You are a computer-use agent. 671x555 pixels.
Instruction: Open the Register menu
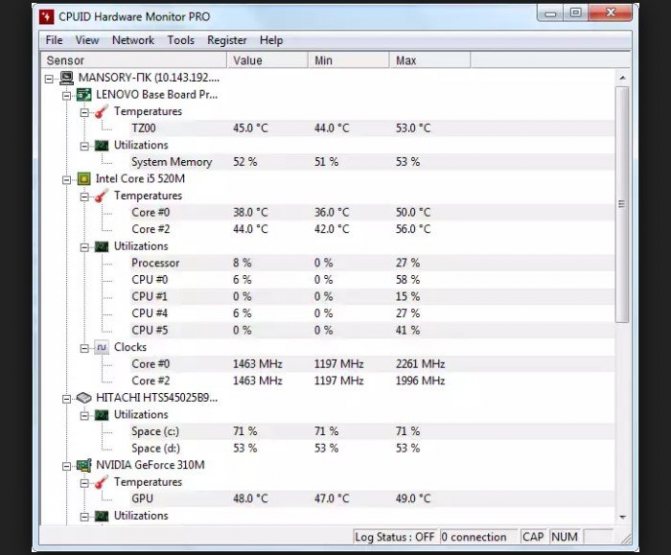(x=227, y=40)
